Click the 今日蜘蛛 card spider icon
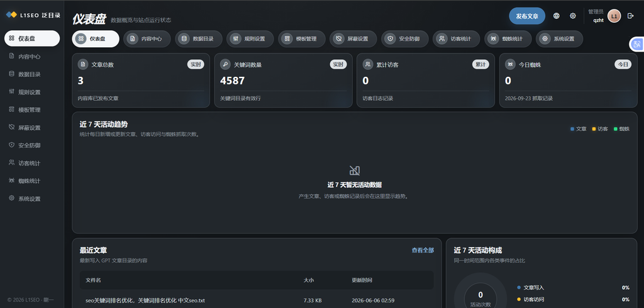644x308 pixels. 510,65
